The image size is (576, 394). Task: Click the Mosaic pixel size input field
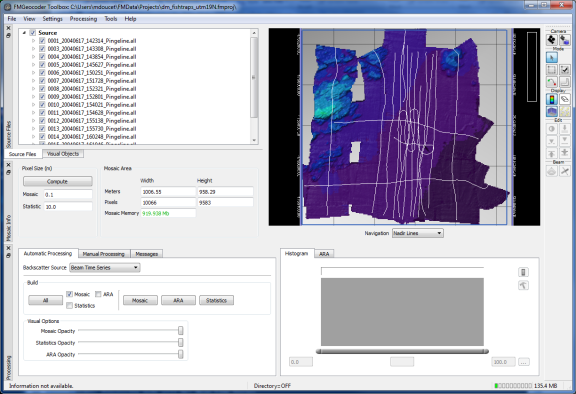tap(68, 195)
